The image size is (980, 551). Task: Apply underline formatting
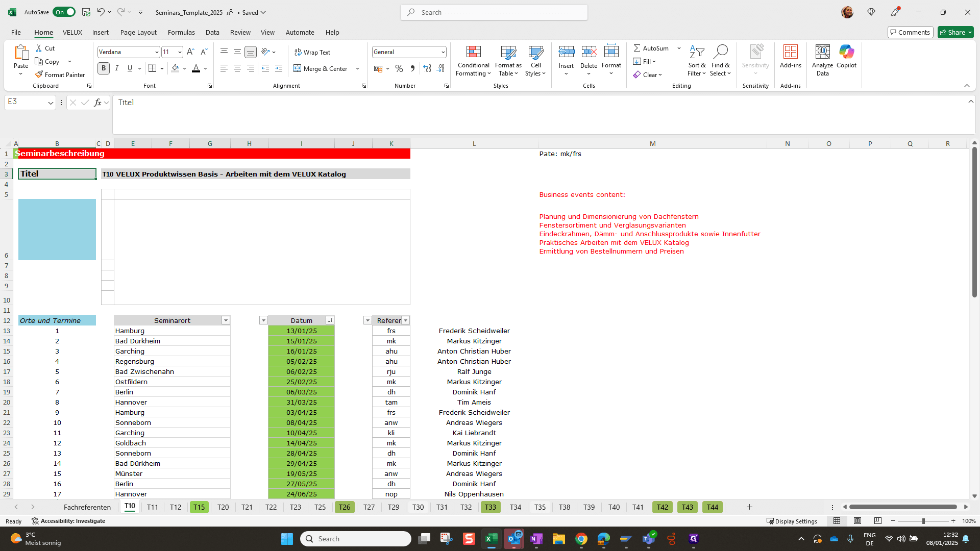pos(130,68)
